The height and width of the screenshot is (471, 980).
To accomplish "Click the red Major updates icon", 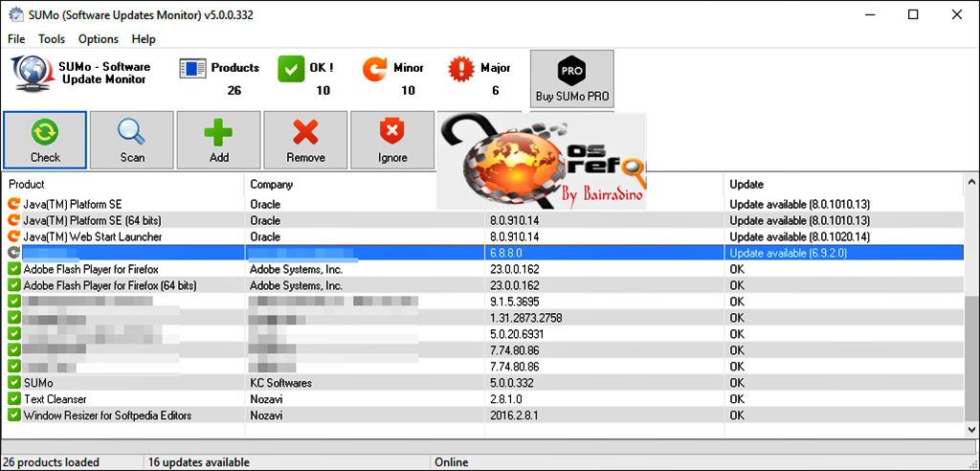I will [x=461, y=68].
